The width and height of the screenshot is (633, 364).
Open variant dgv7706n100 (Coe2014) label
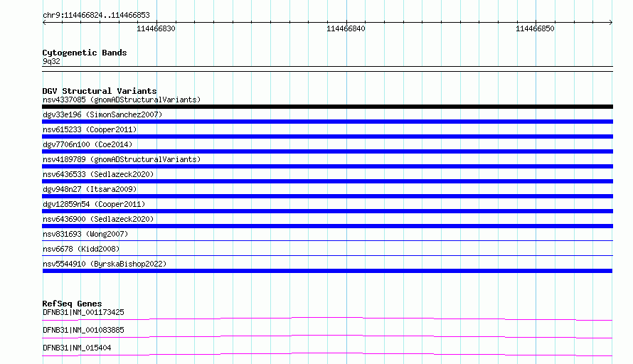click(x=87, y=144)
